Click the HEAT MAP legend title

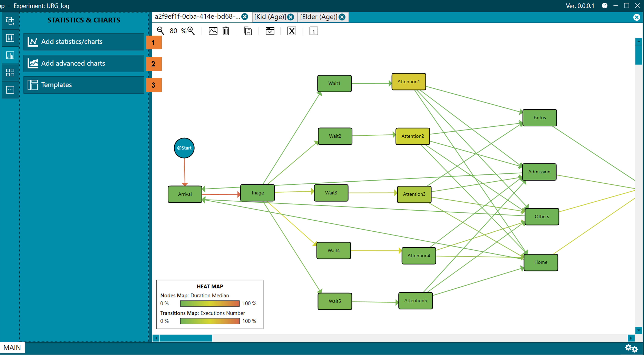210,286
